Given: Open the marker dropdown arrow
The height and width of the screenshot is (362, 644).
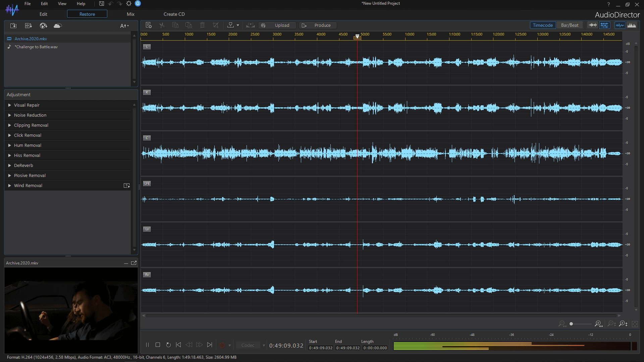Looking at the screenshot, I should 238,25.
